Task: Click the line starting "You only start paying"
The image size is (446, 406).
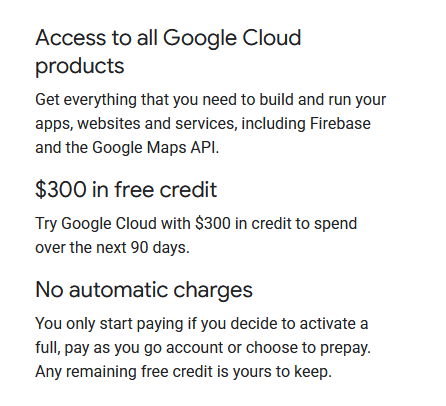Action: (202, 324)
